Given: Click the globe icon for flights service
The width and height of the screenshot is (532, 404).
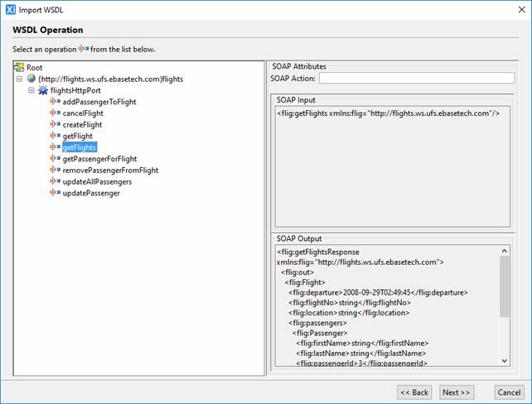Looking at the screenshot, I should coord(31,79).
